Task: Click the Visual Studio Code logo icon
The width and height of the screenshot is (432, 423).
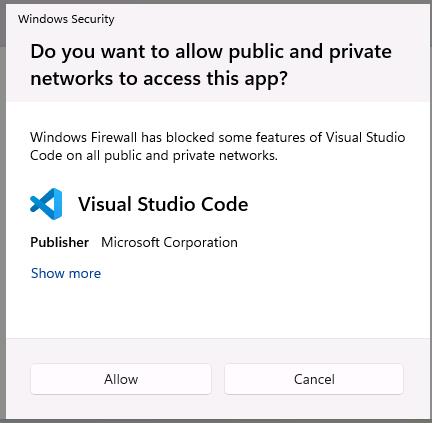Action: 46,204
